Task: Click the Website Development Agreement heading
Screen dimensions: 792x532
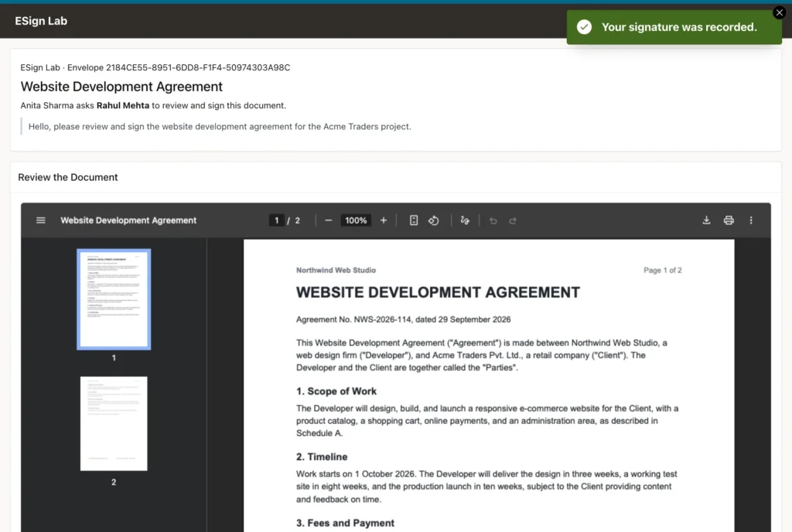Action: [121, 87]
